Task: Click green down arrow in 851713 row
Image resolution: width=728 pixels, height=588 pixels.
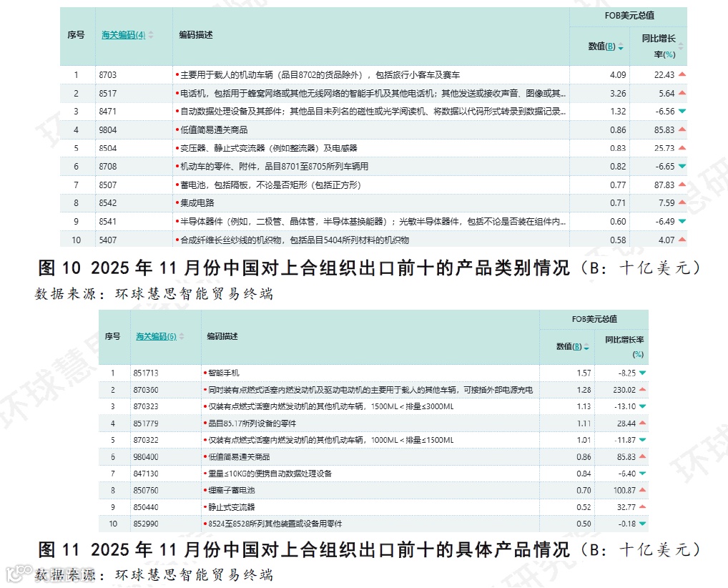Action: [643, 373]
